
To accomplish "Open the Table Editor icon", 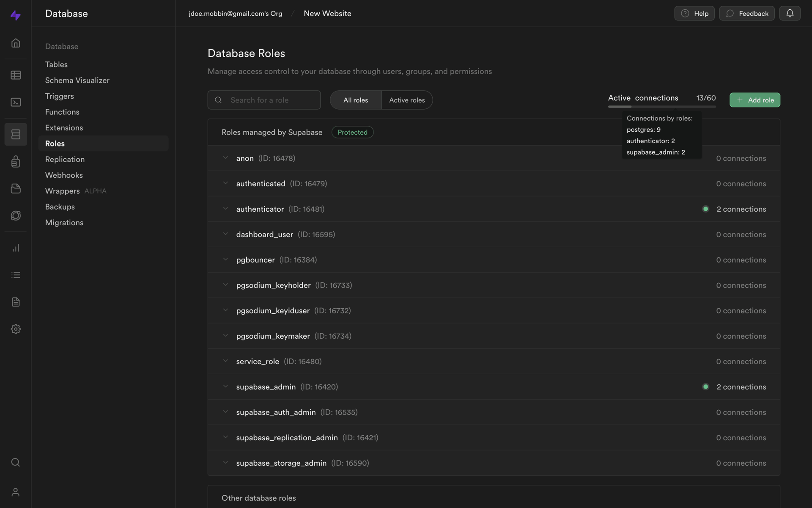I will point(16,75).
